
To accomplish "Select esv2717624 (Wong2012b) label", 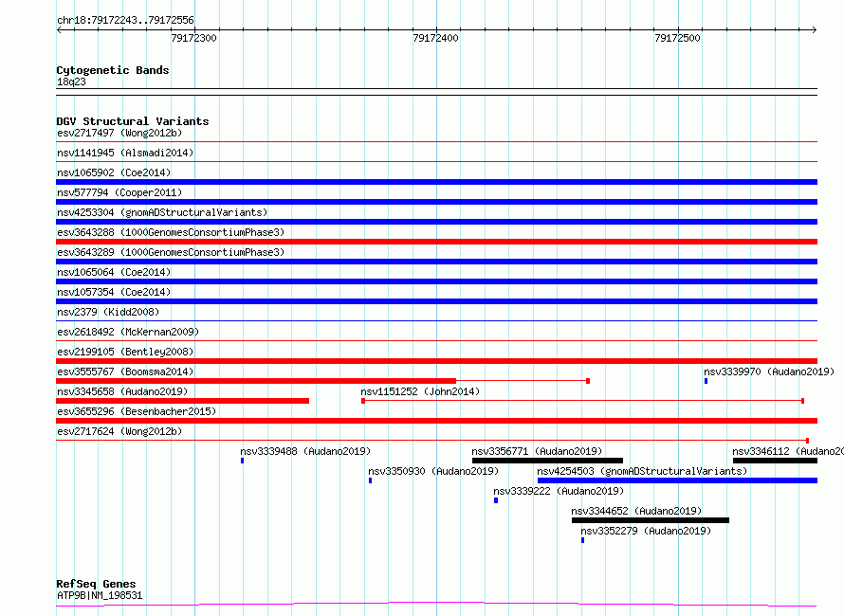I will (x=119, y=431).
